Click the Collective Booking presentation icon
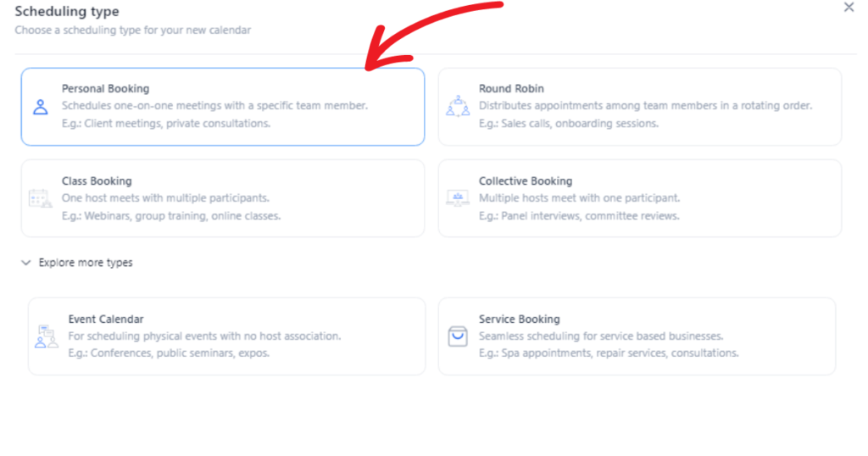868x456 pixels. pos(458,198)
